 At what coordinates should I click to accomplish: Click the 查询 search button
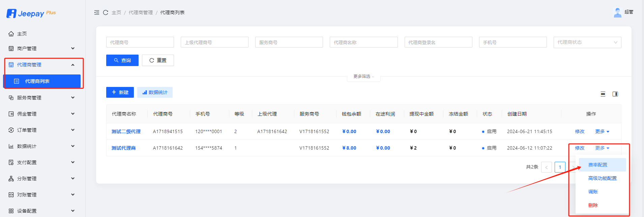pos(122,60)
